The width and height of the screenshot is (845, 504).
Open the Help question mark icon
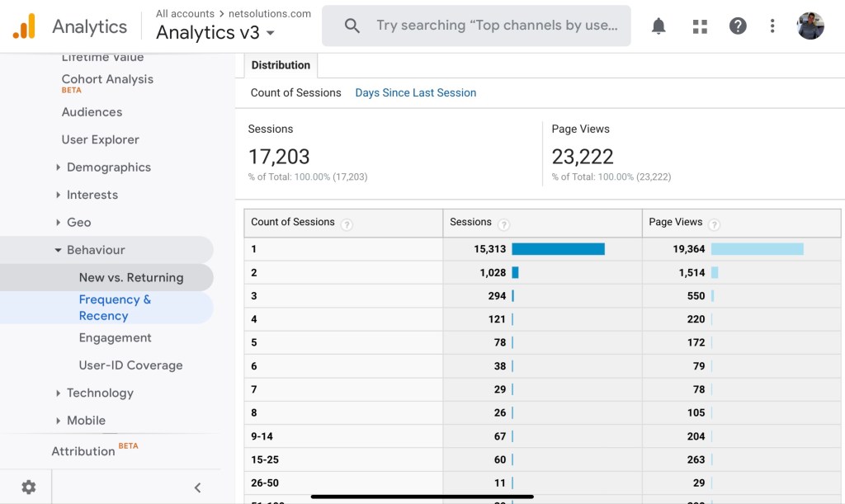point(738,26)
